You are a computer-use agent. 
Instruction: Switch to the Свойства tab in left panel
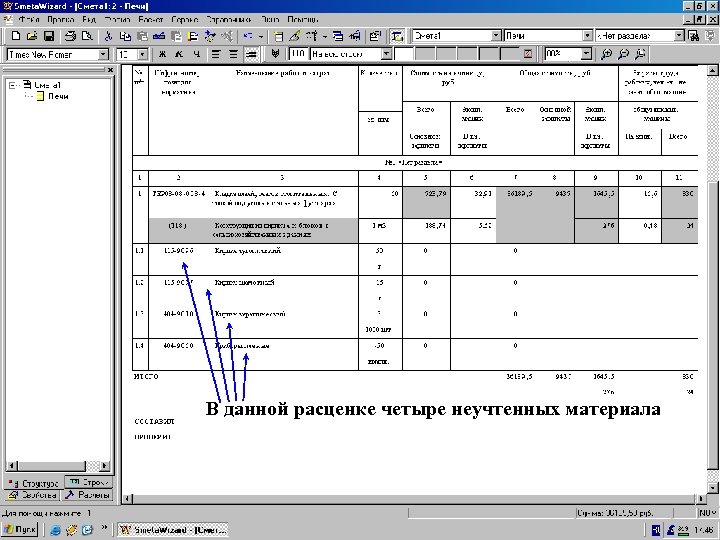click(33, 495)
